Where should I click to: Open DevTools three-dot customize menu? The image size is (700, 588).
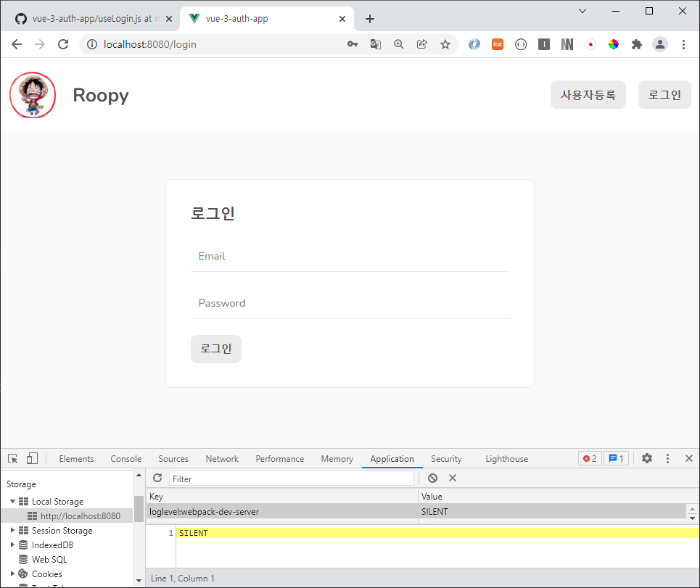coord(667,458)
